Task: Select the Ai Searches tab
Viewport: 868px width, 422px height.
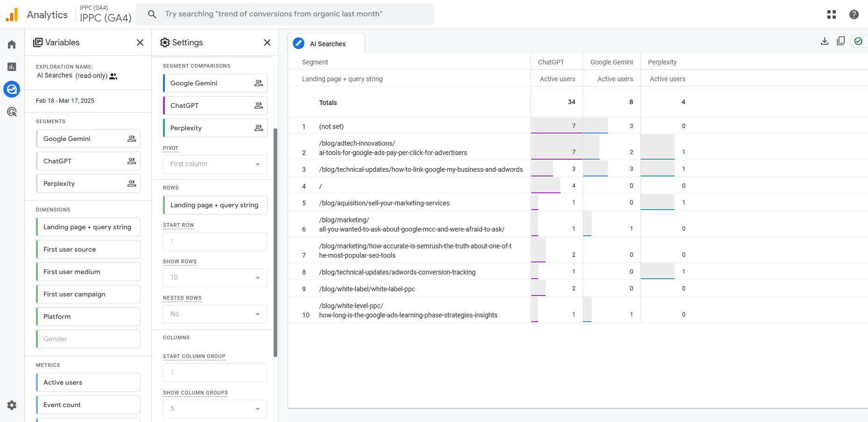Action: (x=327, y=44)
